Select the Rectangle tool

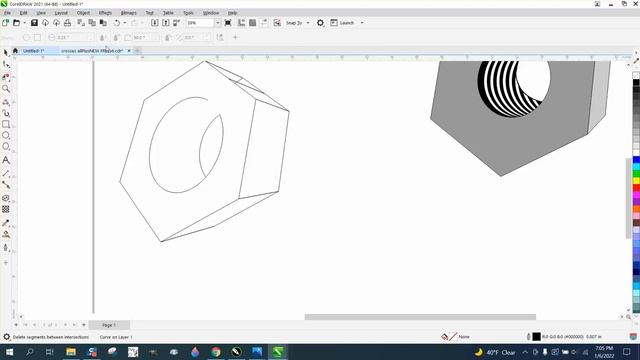[x=6, y=124]
